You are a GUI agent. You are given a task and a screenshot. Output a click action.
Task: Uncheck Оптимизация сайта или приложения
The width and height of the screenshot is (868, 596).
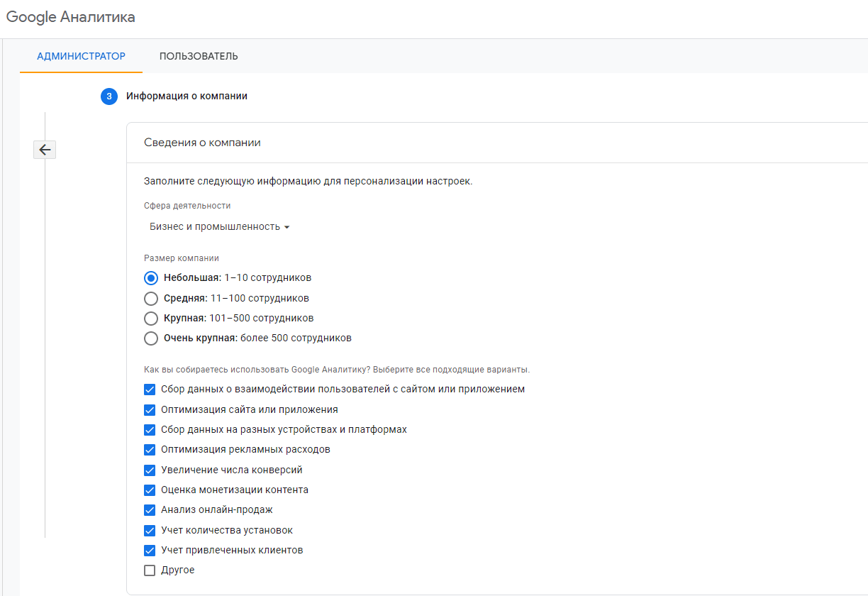click(x=150, y=409)
